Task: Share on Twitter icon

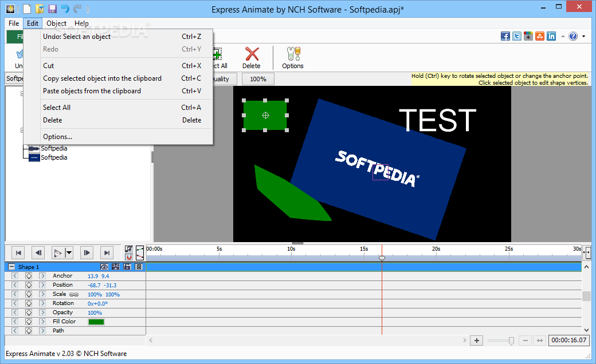Action: [516, 36]
